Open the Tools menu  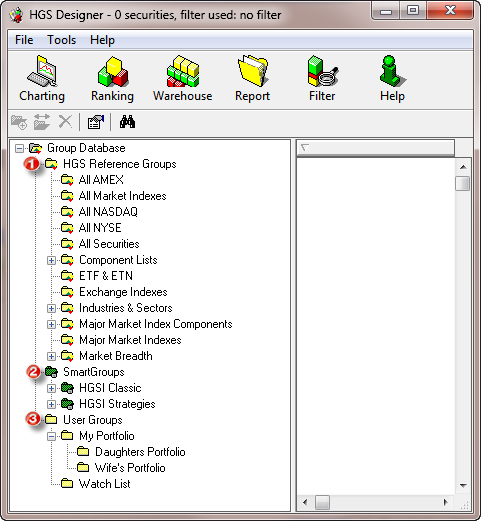[x=62, y=40]
